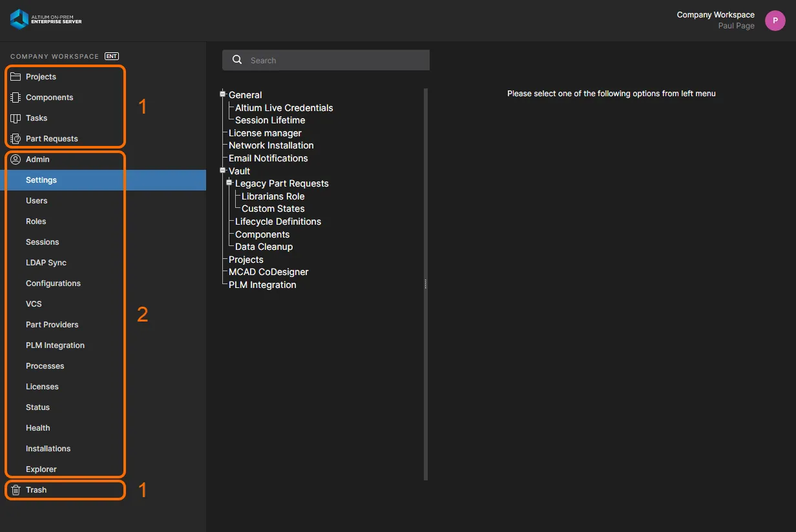Open the user avatar P menu
The height and width of the screenshot is (532, 796).
tap(775, 21)
